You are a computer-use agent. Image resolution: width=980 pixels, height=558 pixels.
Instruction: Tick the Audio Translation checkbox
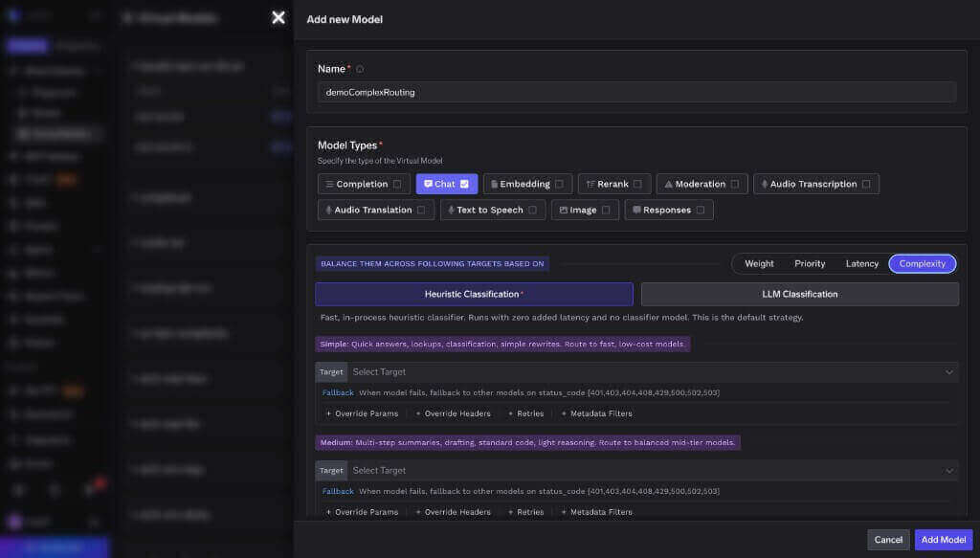421,210
